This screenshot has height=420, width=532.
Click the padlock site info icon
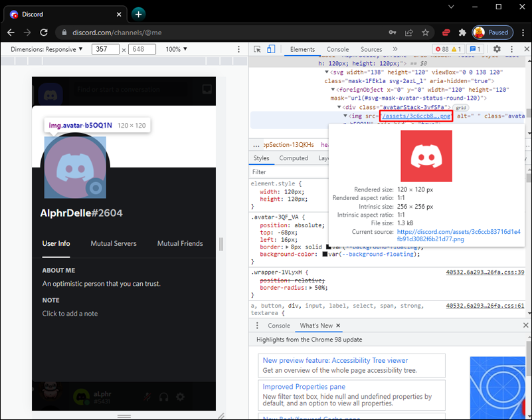64,33
